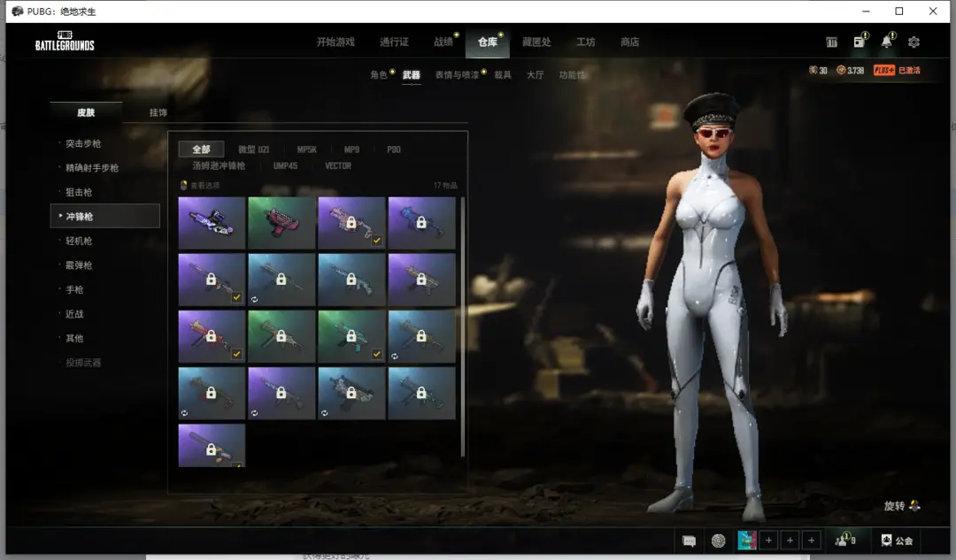Filter skins by VECTOR
The height and width of the screenshot is (560, 956).
338,165
